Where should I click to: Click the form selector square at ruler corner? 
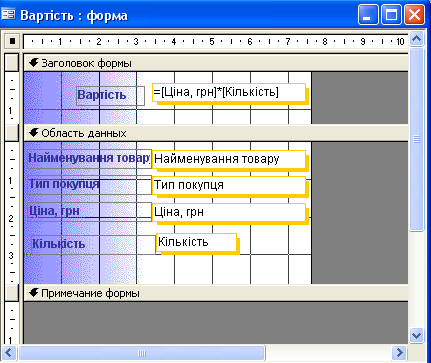[12, 41]
